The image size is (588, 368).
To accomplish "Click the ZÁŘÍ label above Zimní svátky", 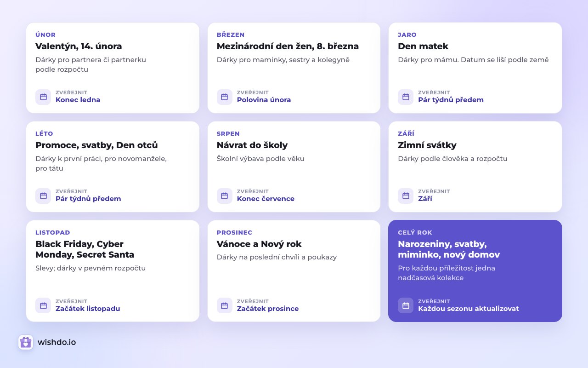I will click(406, 134).
